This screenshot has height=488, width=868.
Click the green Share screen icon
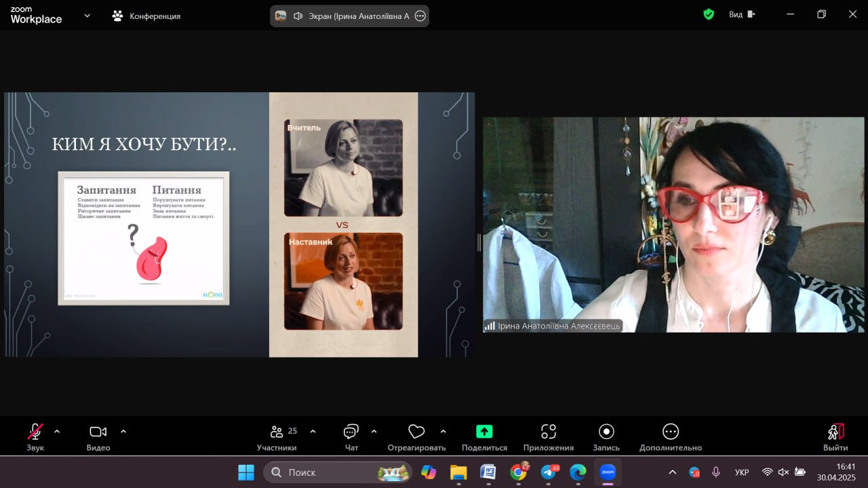pyautogui.click(x=484, y=432)
